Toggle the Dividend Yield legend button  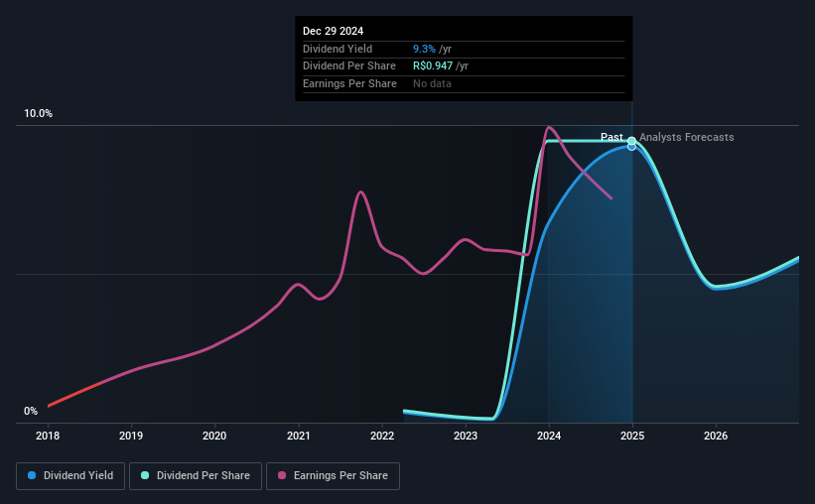pos(70,476)
